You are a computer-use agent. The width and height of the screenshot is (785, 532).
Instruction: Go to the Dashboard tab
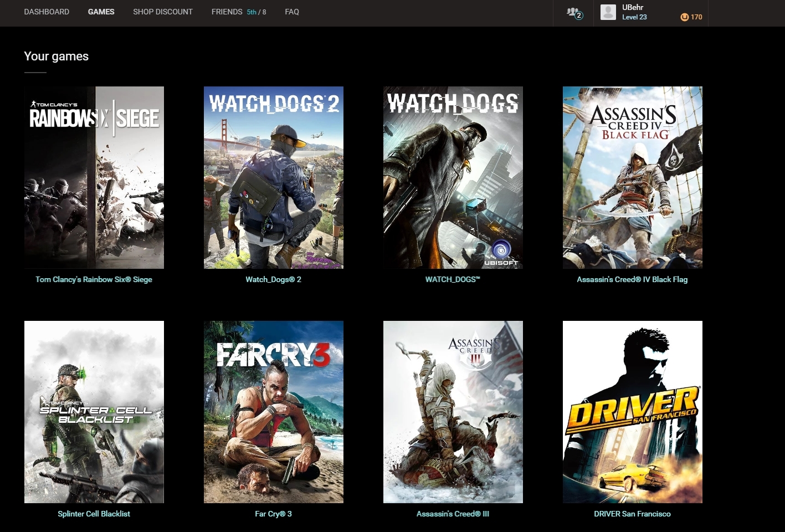47,12
